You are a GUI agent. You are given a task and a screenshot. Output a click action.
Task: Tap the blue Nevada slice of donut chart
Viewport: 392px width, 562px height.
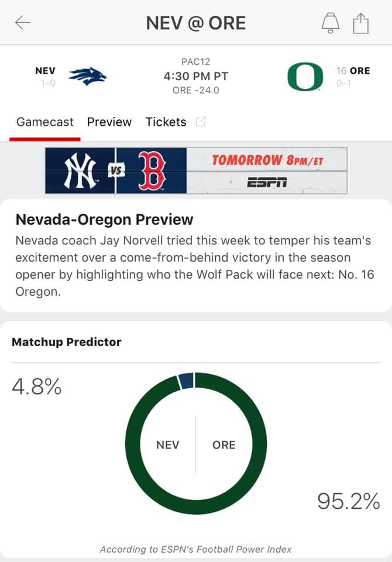click(x=186, y=381)
